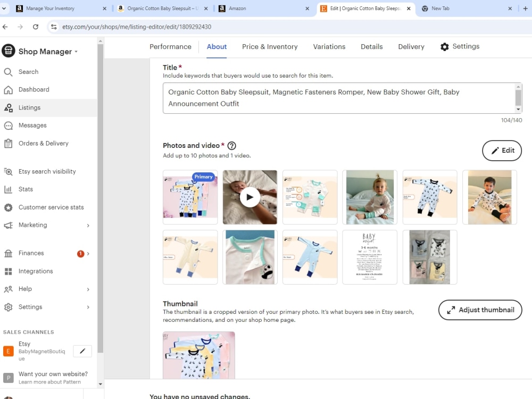Open Messages speech bubble icon
This screenshot has height=399, width=532.
pos(8,126)
